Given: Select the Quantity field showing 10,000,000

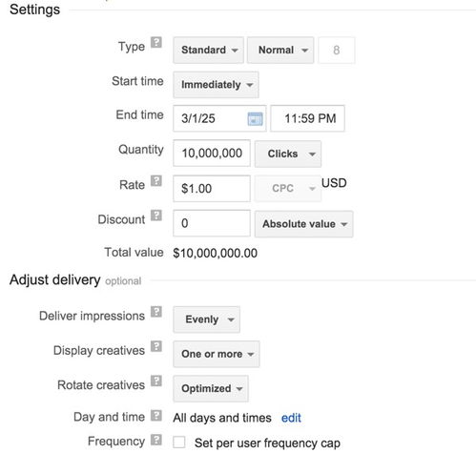Looking at the screenshot, I should click(x=212, y=154).
